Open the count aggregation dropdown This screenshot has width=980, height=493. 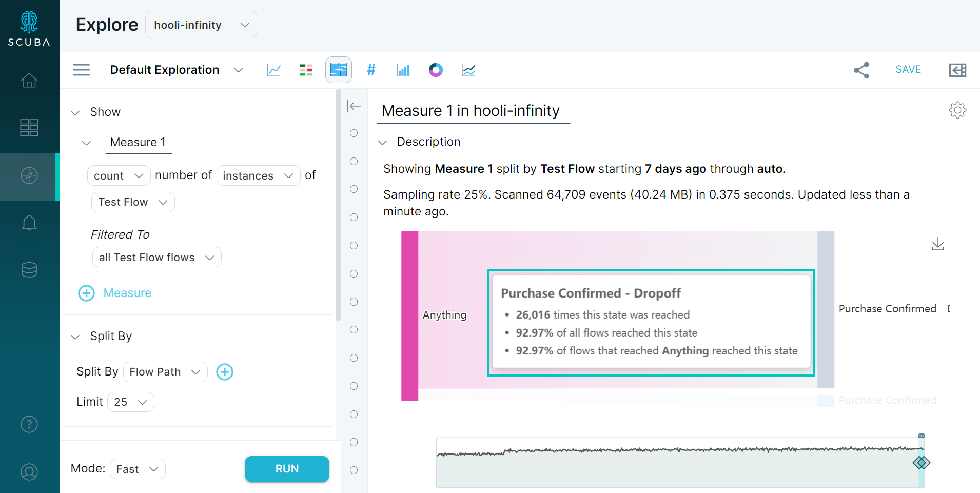click(x=119, y=175)
